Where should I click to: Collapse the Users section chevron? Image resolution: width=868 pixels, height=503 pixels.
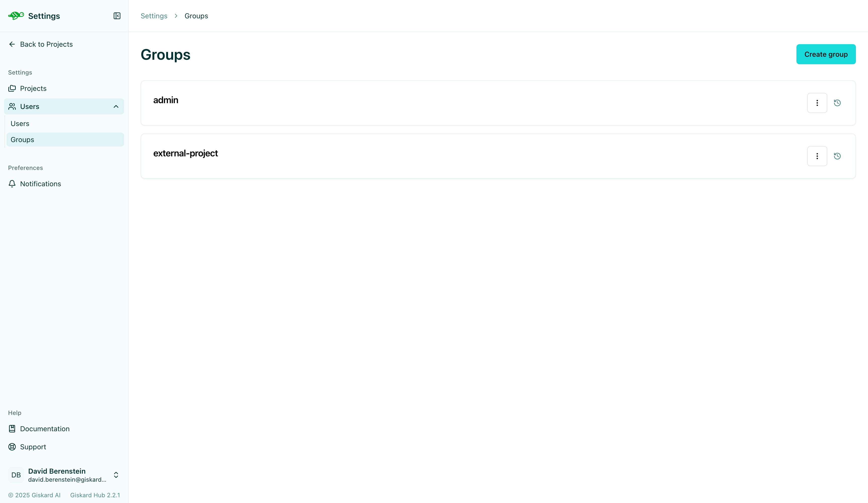click(116, 106)
